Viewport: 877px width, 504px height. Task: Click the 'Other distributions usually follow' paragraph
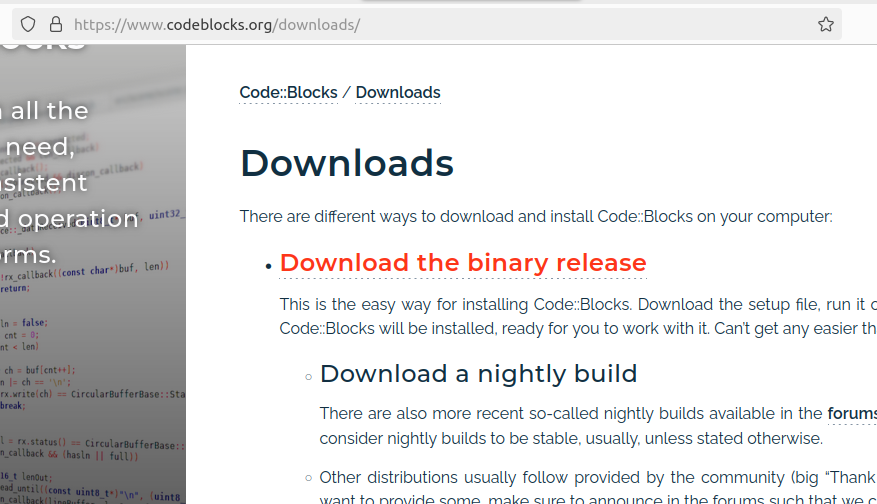tap(598, 487)
